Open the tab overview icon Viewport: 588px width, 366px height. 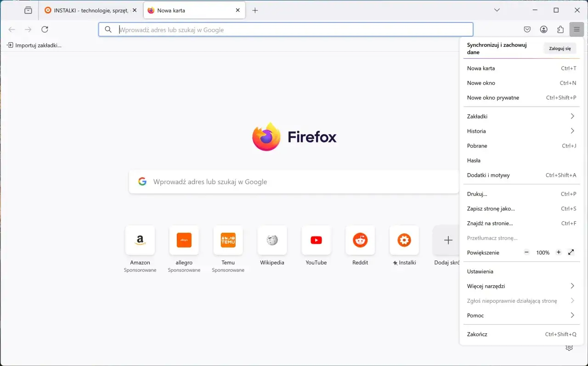click(28, 10)
